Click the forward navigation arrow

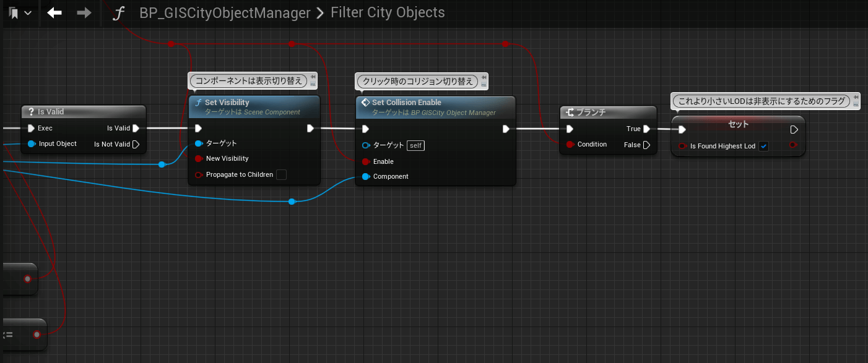pos(84,13)
